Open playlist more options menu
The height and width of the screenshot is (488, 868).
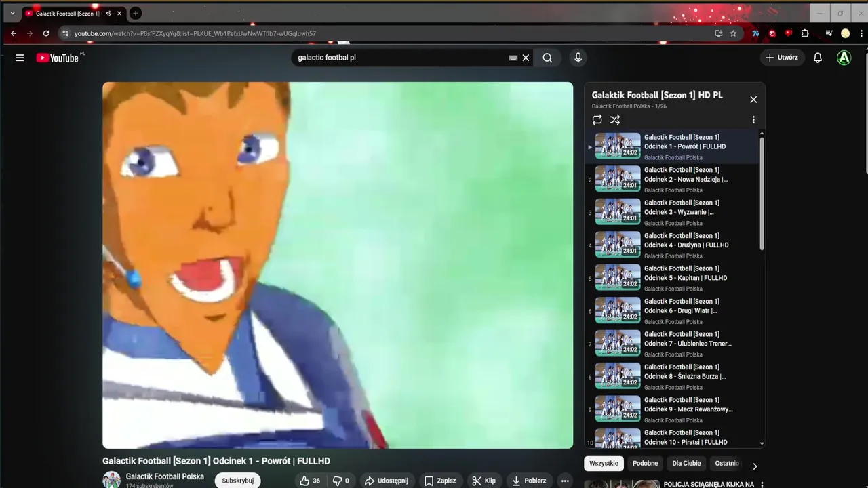[753, 119]
